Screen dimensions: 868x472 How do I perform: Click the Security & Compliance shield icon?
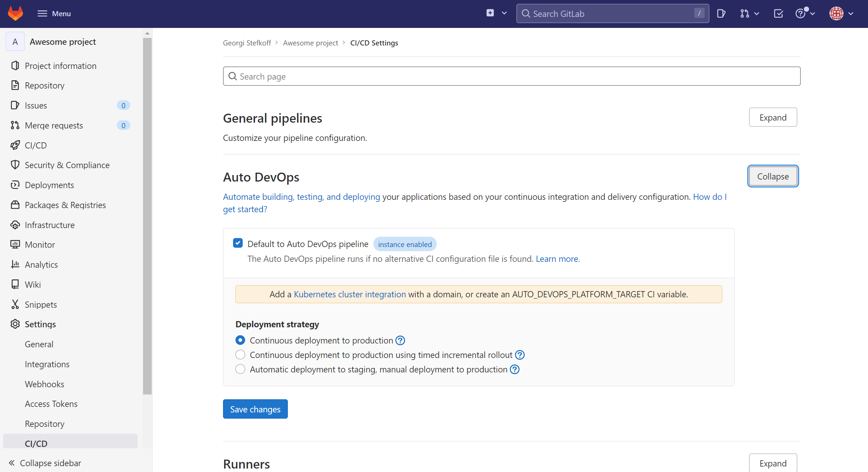point(15,165)
